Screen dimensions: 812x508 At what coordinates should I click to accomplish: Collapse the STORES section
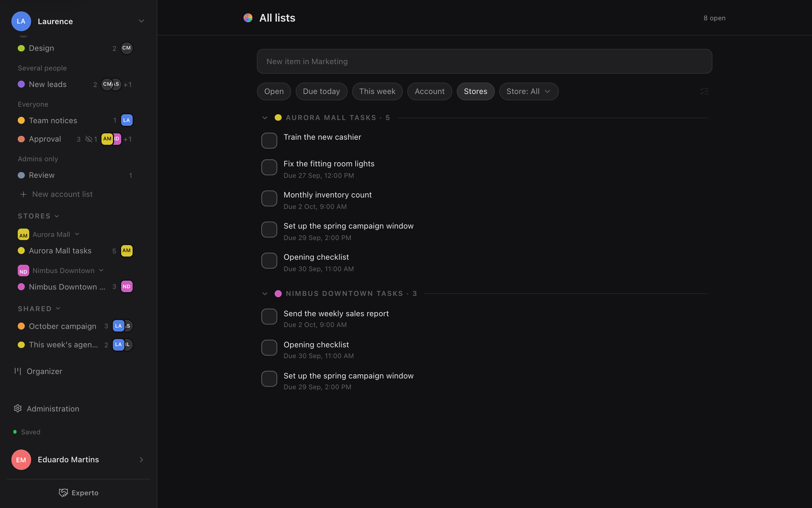(57, 216)
